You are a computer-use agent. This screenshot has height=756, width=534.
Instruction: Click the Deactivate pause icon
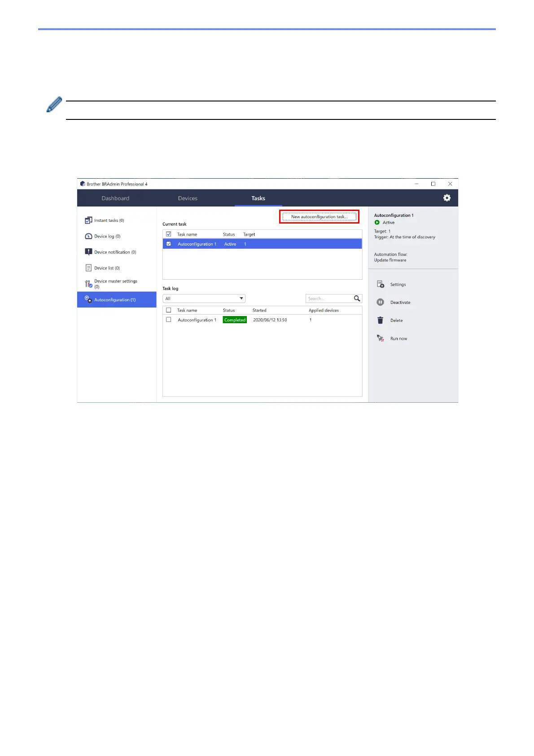tap(380, 303)
